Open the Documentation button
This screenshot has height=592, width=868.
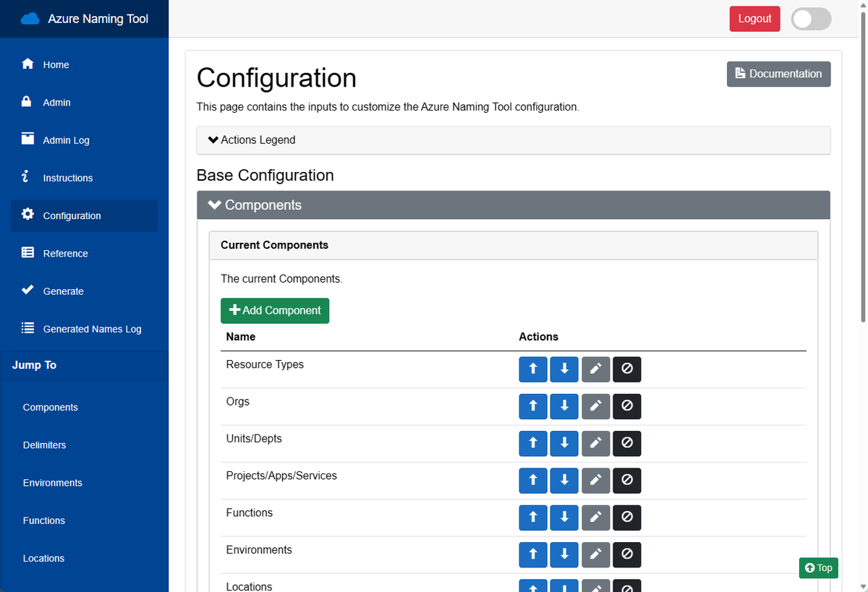click(x=778, y=74)
